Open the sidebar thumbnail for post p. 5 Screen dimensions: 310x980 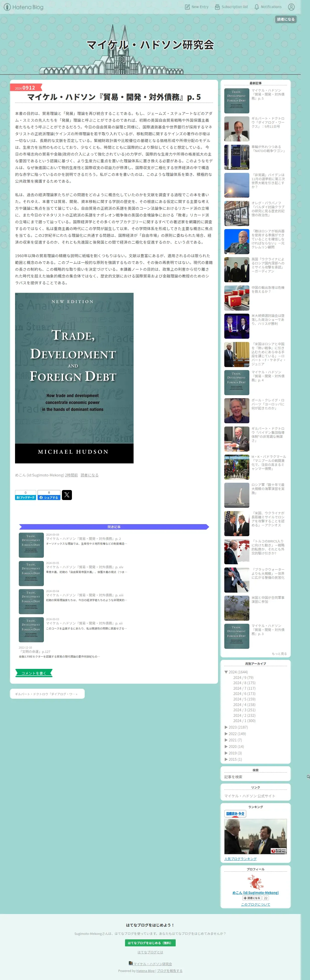tap(237, 101)
